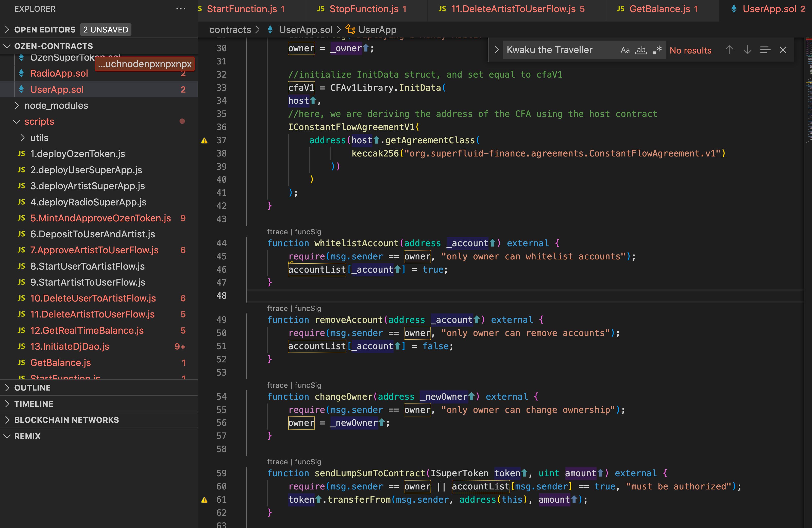Open Explorer more actions ellipsis
The width and height of the screenshot is (812, 528).
(x=180, y=9)
